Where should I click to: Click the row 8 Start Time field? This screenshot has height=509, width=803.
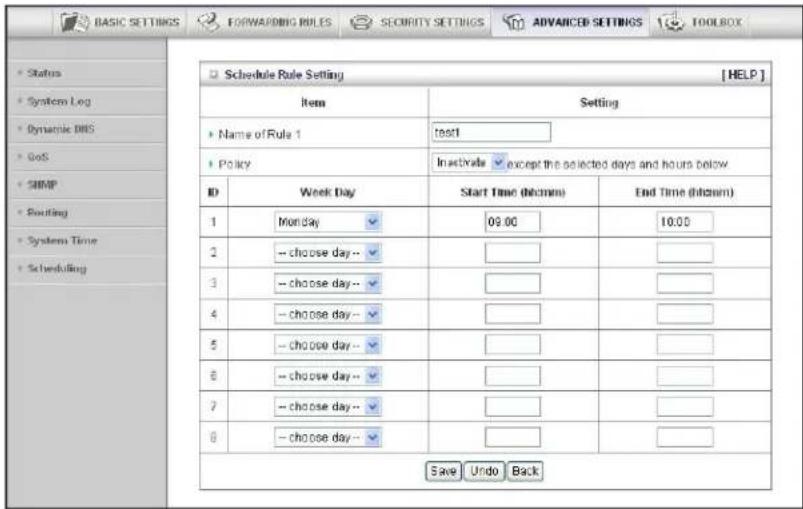pos(513,437)
